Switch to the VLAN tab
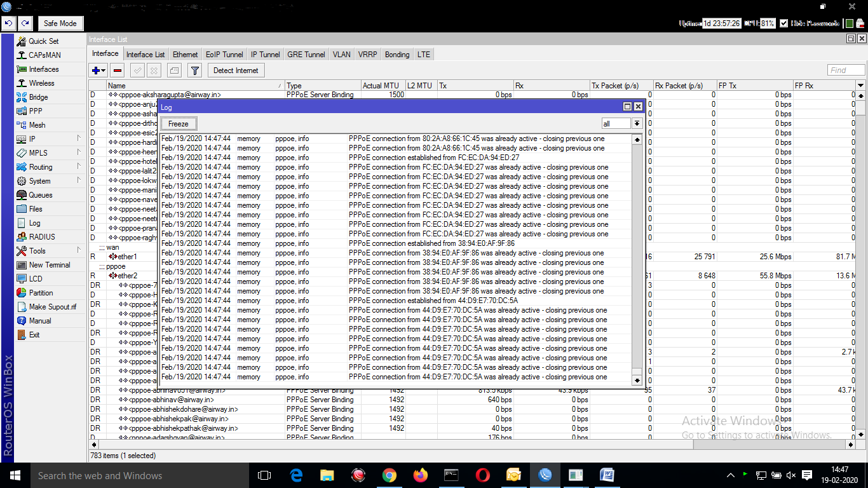868x488 pixels. 341,55
